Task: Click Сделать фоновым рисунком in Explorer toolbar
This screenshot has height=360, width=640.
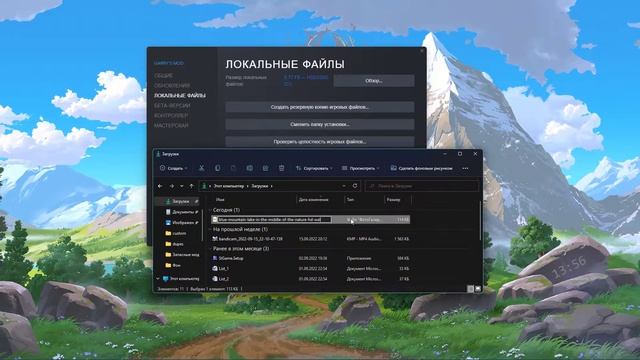Action: 422,168
